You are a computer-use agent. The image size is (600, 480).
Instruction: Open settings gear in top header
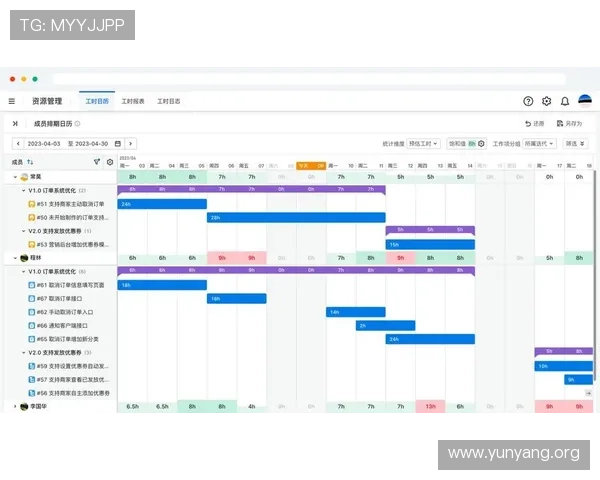[x=546, y=101]
